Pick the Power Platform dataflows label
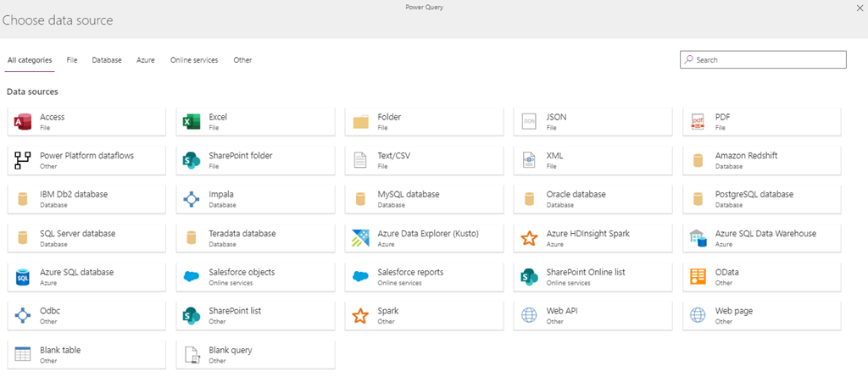Screen dimensions: 868x377 [x=87, y=156]
